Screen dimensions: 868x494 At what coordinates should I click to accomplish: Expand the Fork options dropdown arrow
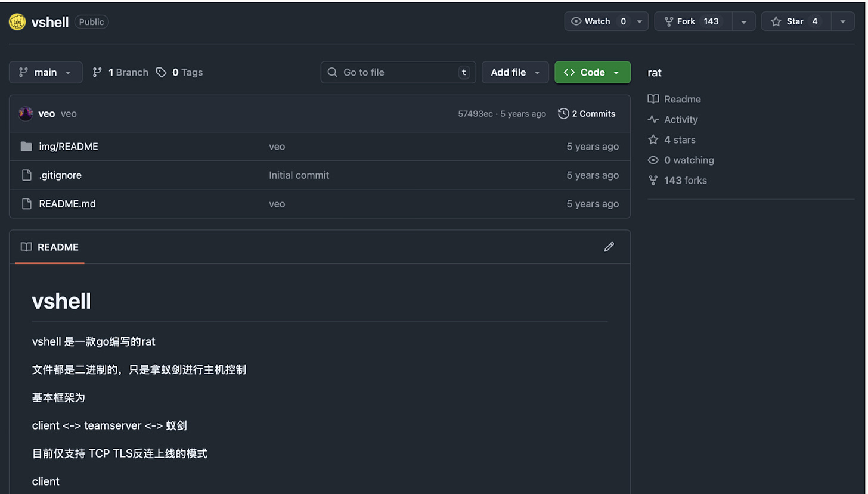[744, 21]
